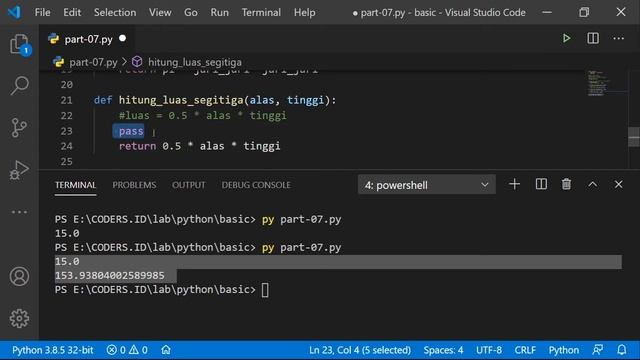Switch to the TERMINAL panel tab

click(76, 185)
